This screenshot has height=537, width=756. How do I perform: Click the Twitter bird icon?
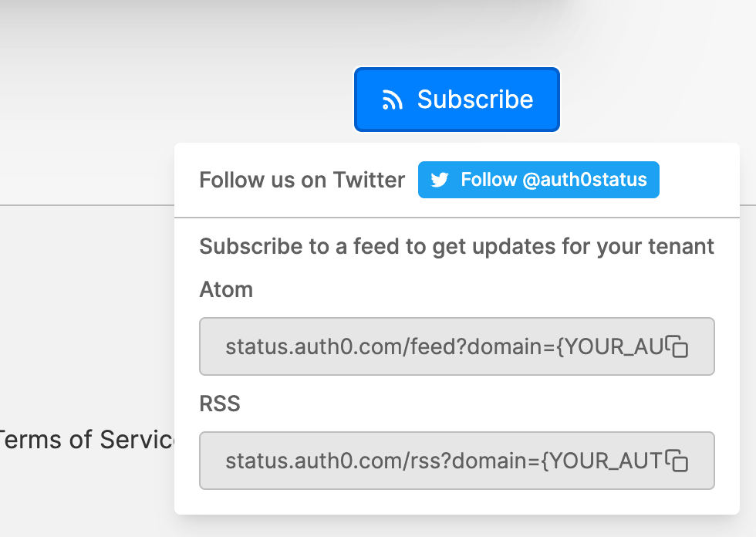pyautogui.click(x=439, y=180)
